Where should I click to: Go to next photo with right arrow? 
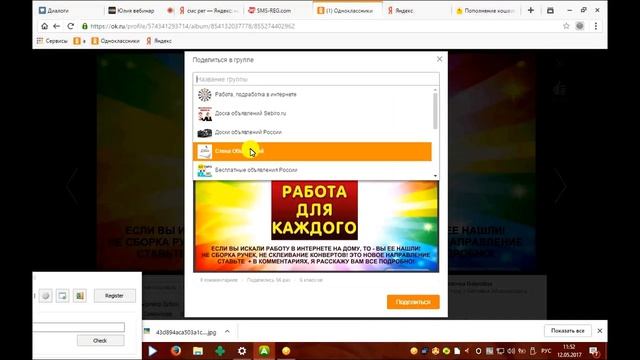pos(560,187)
